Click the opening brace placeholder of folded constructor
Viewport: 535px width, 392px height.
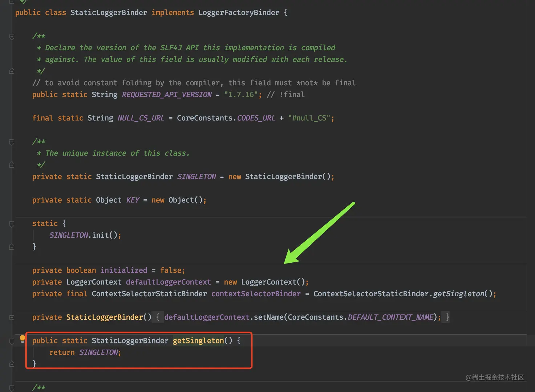click(x=158, y=318)
